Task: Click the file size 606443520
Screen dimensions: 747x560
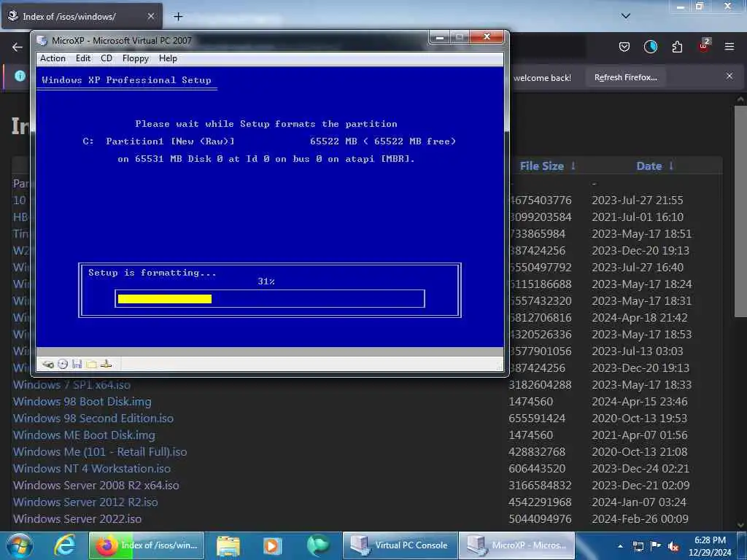Action: [537, 469]
